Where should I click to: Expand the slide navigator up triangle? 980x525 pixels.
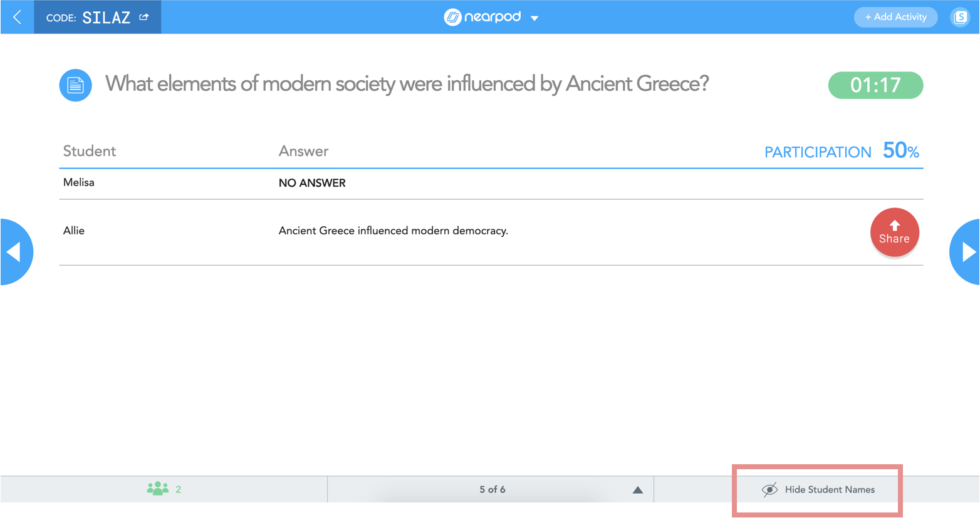coord(637,490)
